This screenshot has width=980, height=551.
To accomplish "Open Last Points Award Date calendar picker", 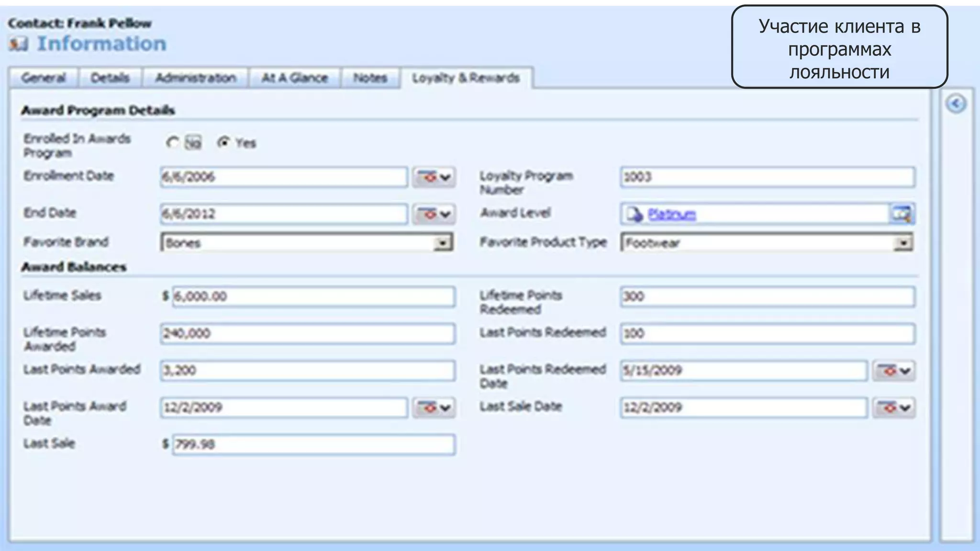I will click(434, 408).
